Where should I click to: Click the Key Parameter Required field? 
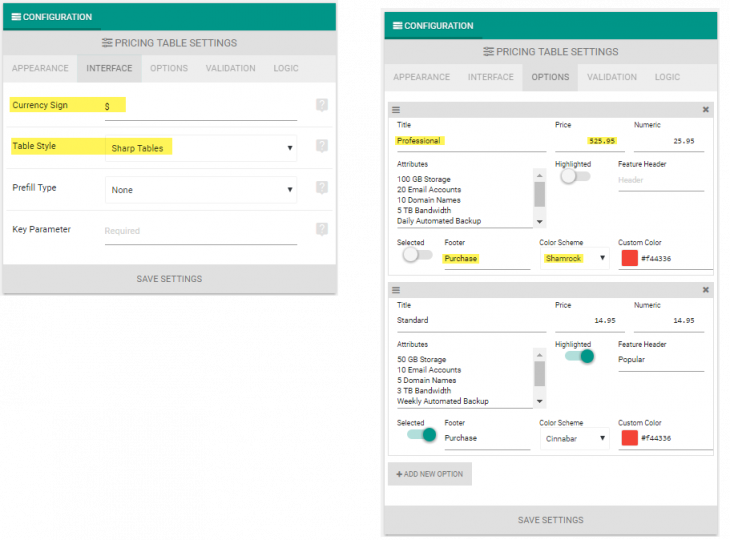coord(201,233)
